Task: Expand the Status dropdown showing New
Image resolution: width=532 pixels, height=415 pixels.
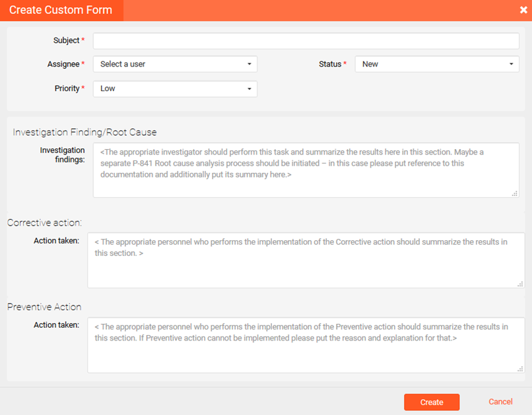Action: (437, 65)
